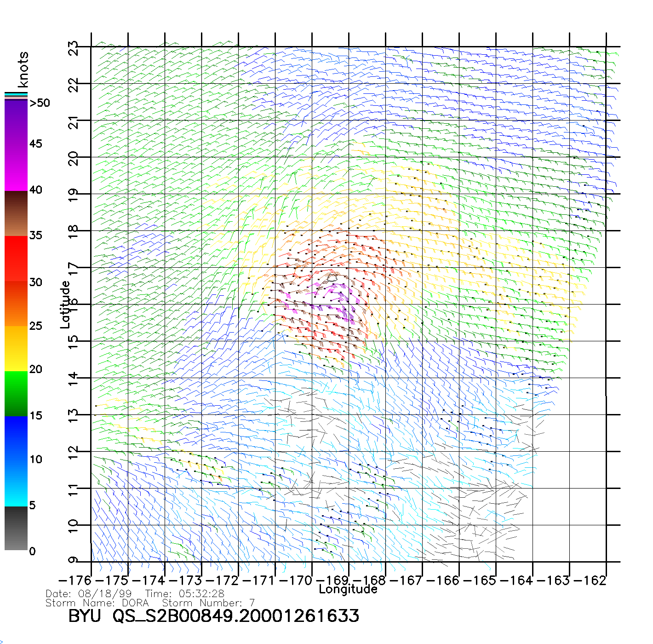Click the yellow 20-25 knots legend band
653x644 pixels.
[x=16, y=348]
